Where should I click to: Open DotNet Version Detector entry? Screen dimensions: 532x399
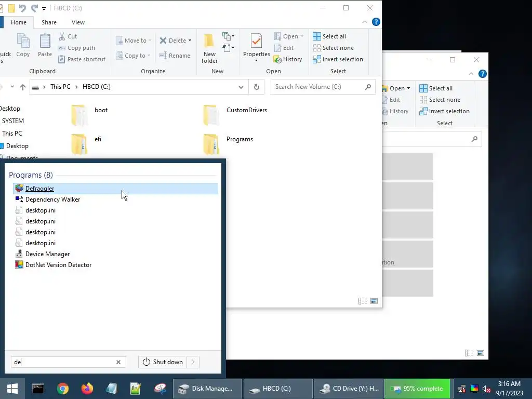(x=115, y=265)
